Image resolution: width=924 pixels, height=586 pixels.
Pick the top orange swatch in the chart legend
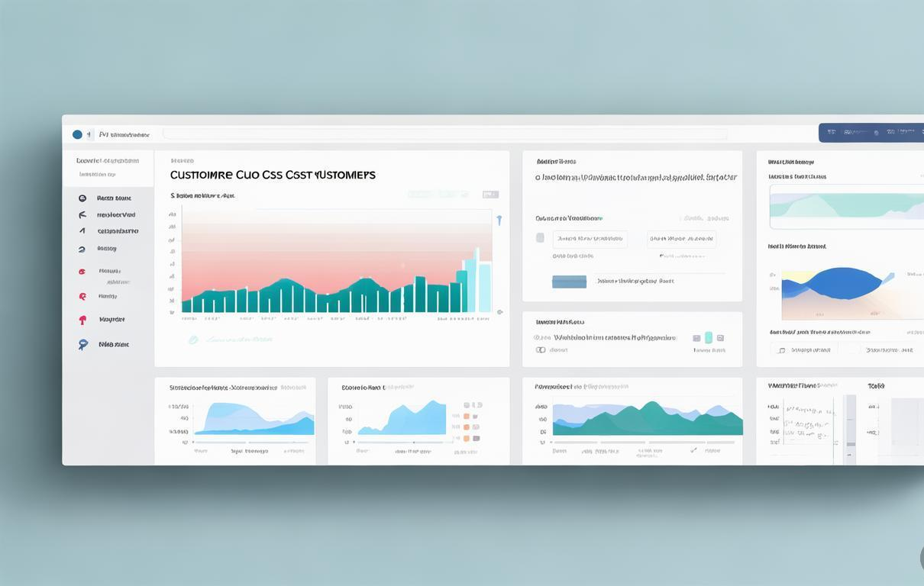click(x=466, y=417)
